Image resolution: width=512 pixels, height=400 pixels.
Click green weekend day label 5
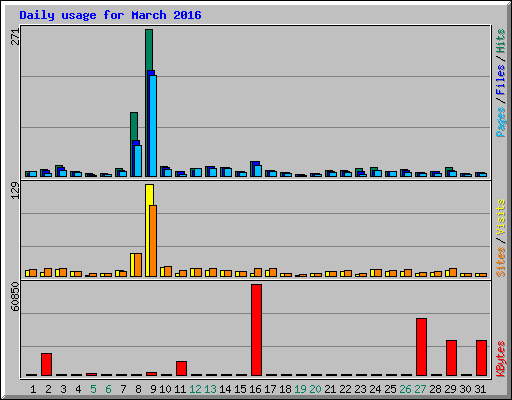(x=93, y=389)
